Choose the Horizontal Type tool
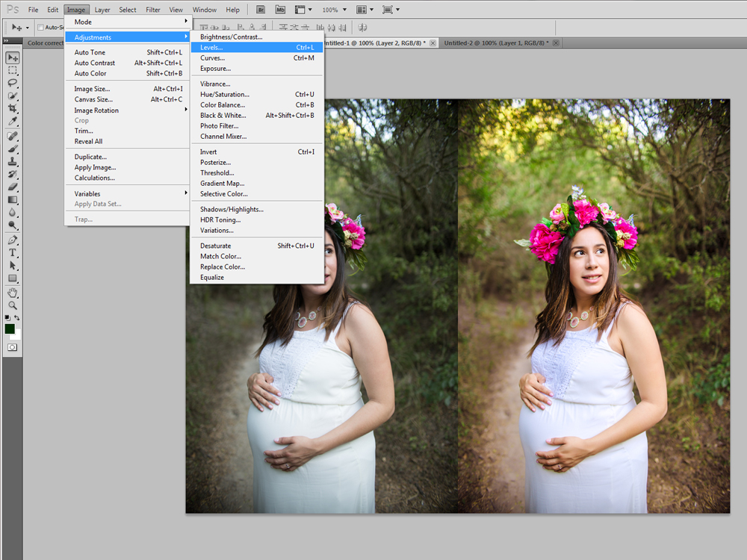747x560 pixels. point(13,252)
